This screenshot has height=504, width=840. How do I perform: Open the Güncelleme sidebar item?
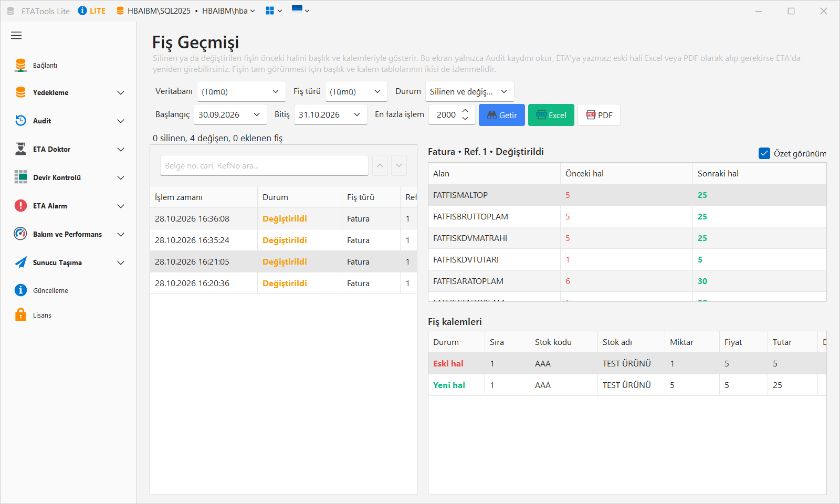click(68, 290)
